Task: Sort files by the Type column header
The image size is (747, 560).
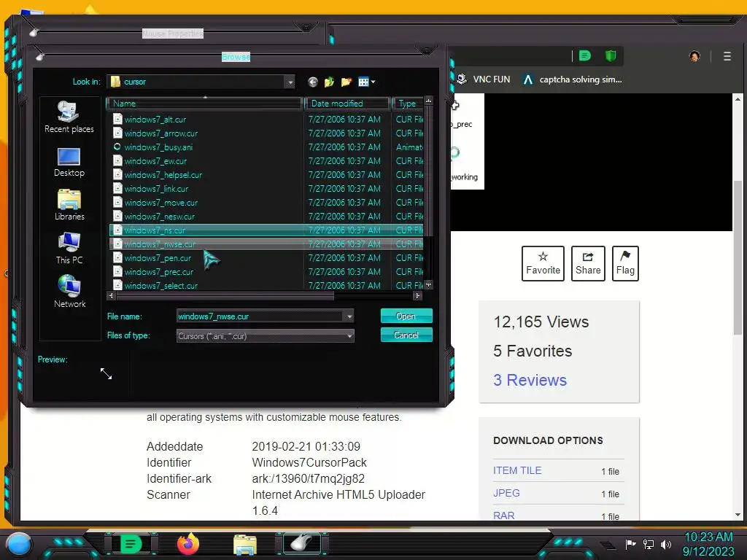Action: [x=408, y=104]
